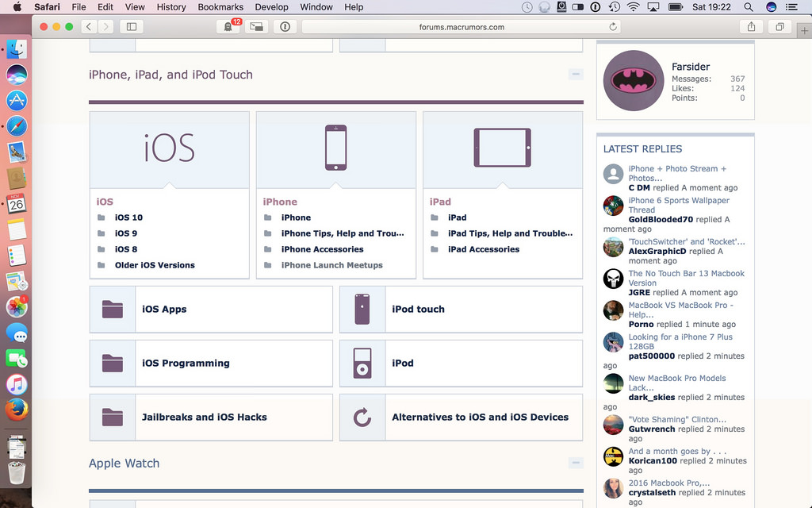This screenshot has width=812, height=508.
Task: Open 'Looking for a iPhone 7 Plus 128GB' thread
Action: pyautogui.click(x=680, y=341)
